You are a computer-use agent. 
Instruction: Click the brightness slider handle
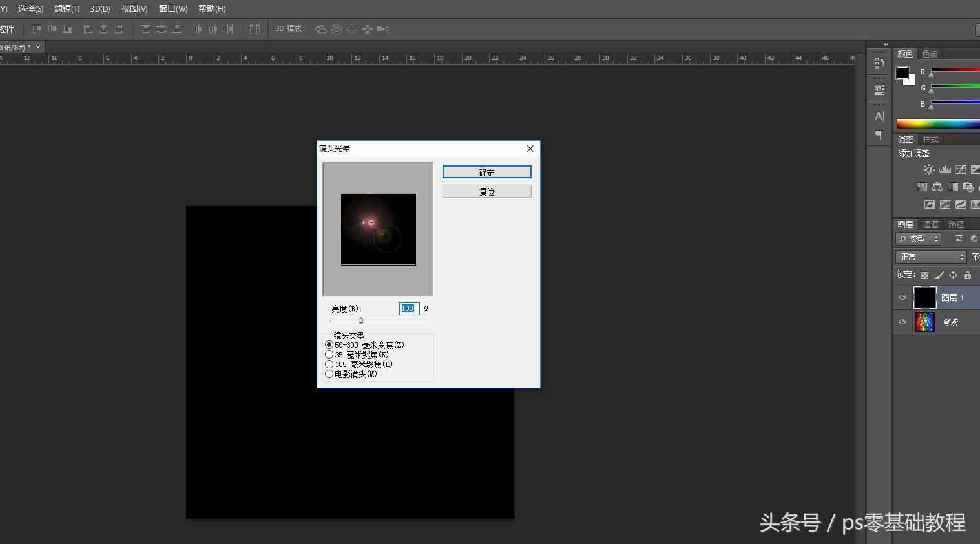tap(360, 320)
